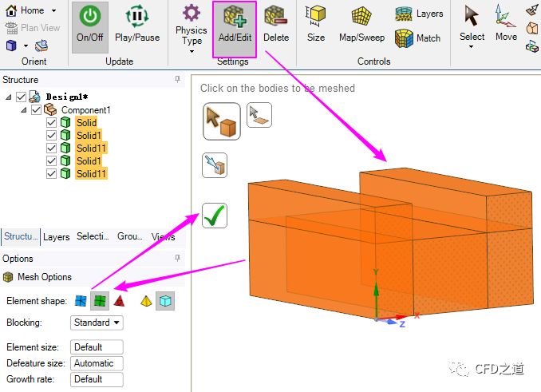
Task: Switch to the Structure tab
Action: point(21,237)
